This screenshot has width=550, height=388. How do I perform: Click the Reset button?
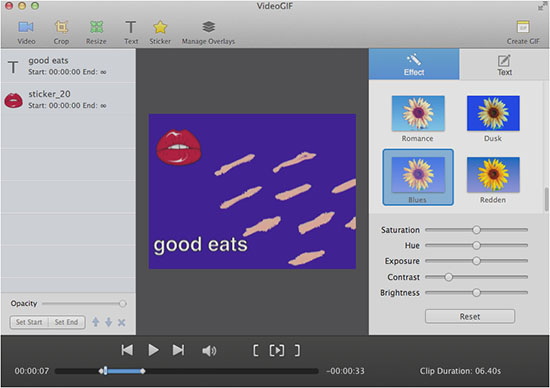[x=470, y=316]
